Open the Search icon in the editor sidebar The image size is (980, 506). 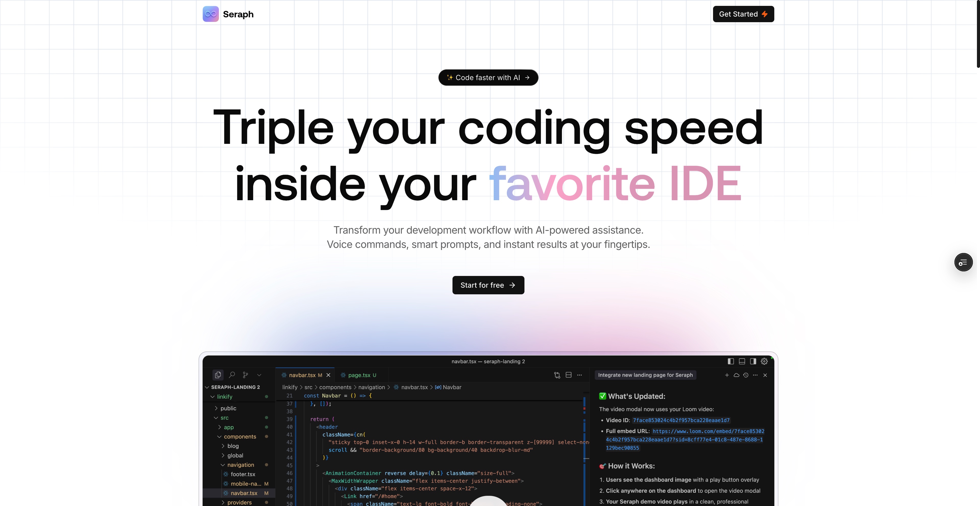232,375
